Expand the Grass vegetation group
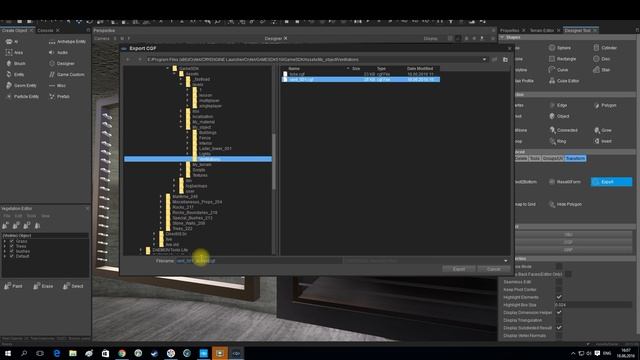This screenshot has height=360, width=640. 5,241
